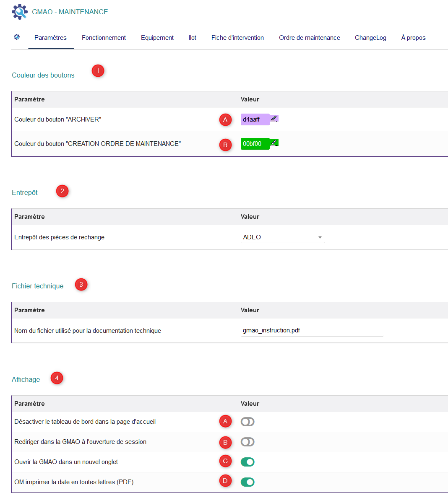The image size is (448, 503).
Task: Click the small gear icon before Paramètres
Action: (x=17, y=37)
